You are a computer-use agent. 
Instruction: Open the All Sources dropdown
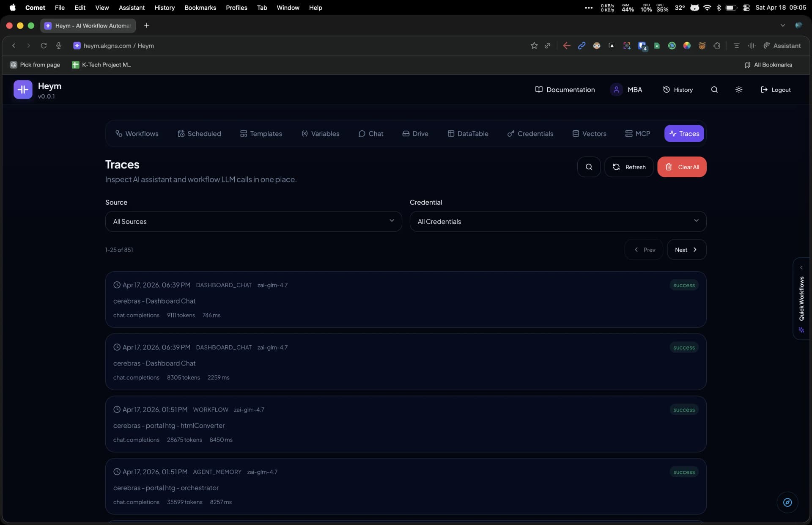click(253, 221)
